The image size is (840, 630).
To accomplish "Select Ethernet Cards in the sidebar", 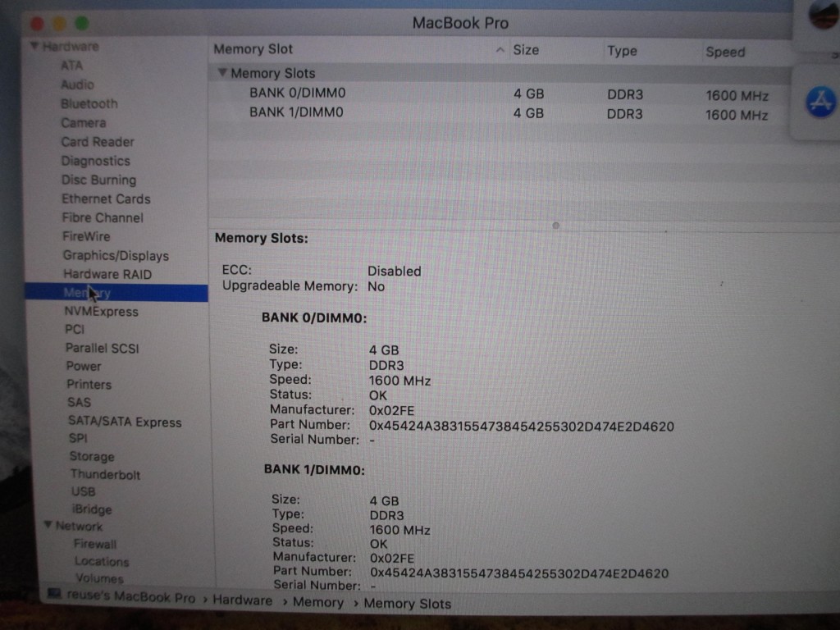I will point(106,199).
